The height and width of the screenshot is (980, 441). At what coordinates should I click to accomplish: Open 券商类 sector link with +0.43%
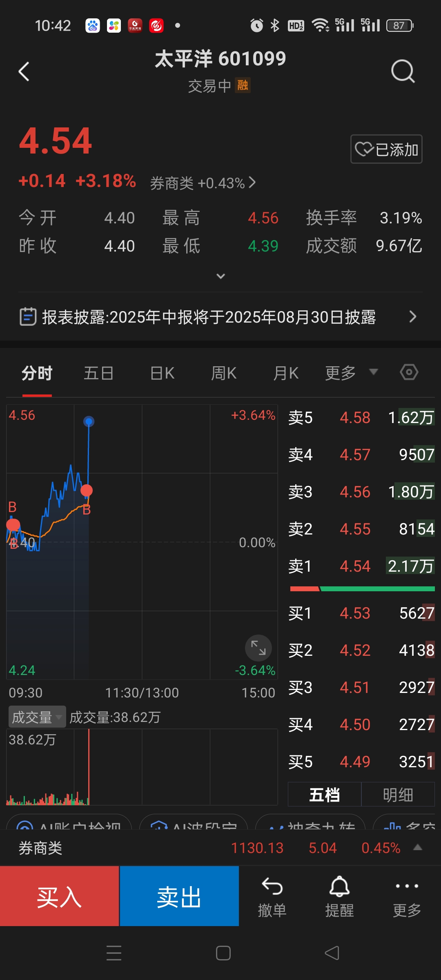coord(203,183)
